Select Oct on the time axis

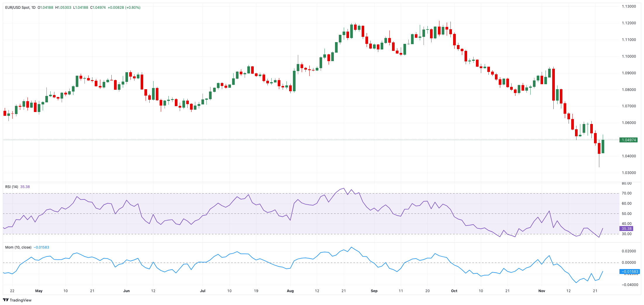coord(454,291)
